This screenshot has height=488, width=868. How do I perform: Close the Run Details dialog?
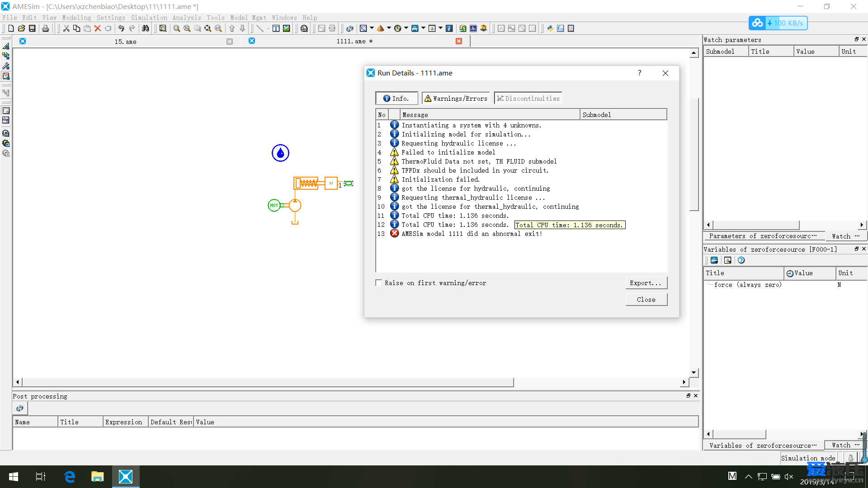click(646, 299)
